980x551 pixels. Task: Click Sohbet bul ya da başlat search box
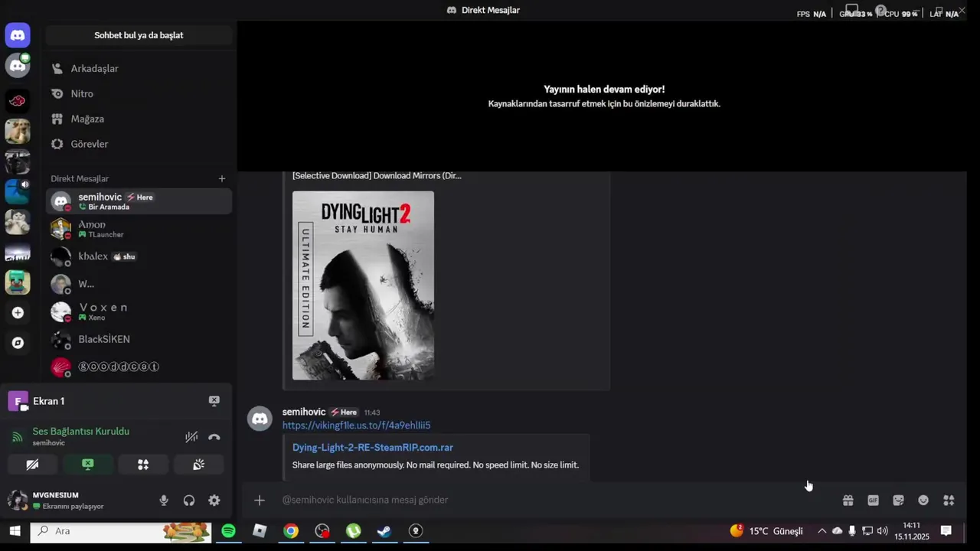(139, 35)
